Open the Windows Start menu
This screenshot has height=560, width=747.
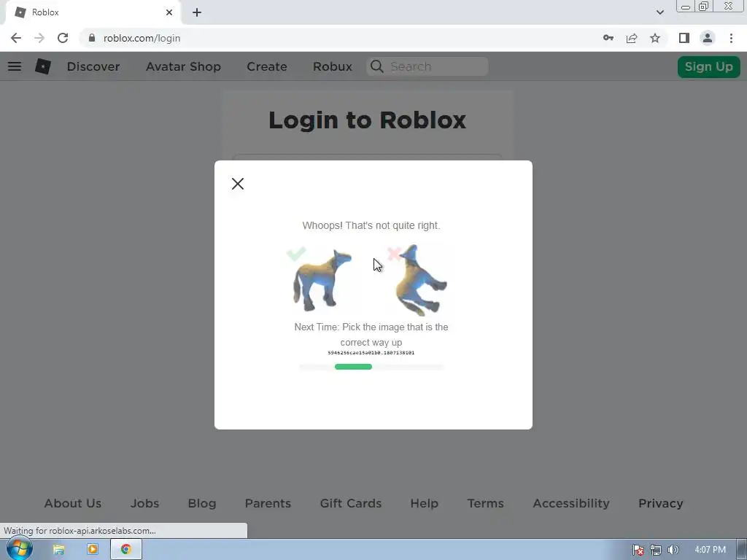[x=19, y=549]
